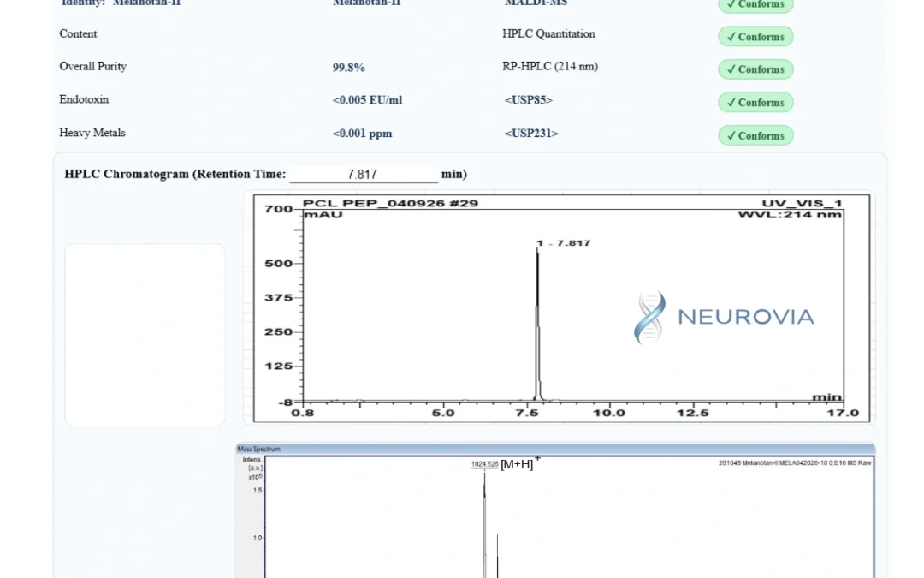Click the '<USP231>' method reference
Screen dimensions: 924x578
coord(531,134)
